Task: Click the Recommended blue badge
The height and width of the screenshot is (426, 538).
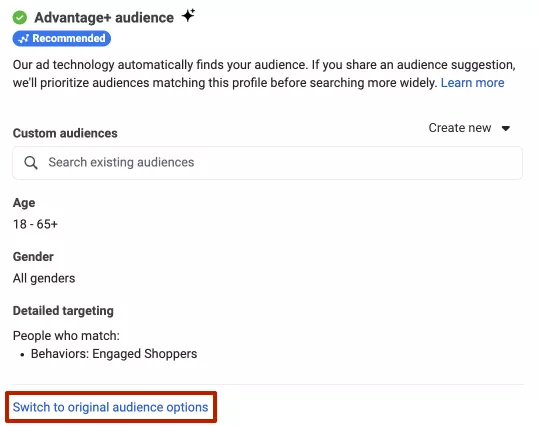Action: [x=62, y=38]
